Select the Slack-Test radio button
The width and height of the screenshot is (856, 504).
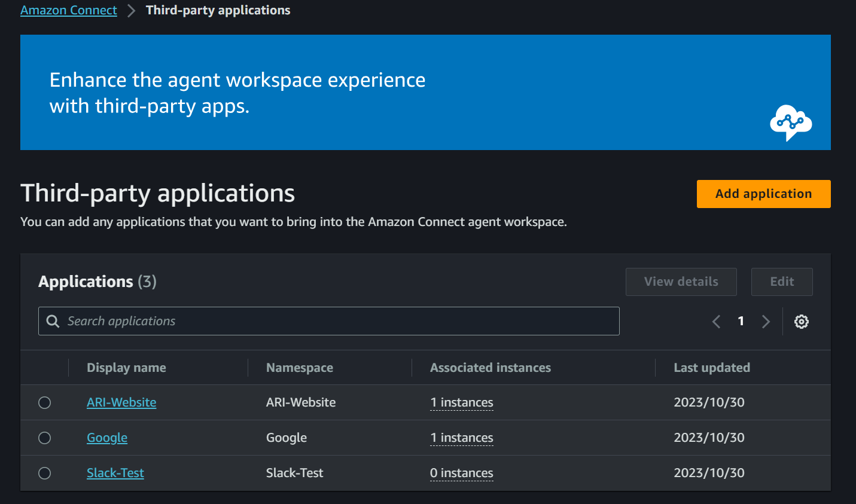click(x=45, y=474)
